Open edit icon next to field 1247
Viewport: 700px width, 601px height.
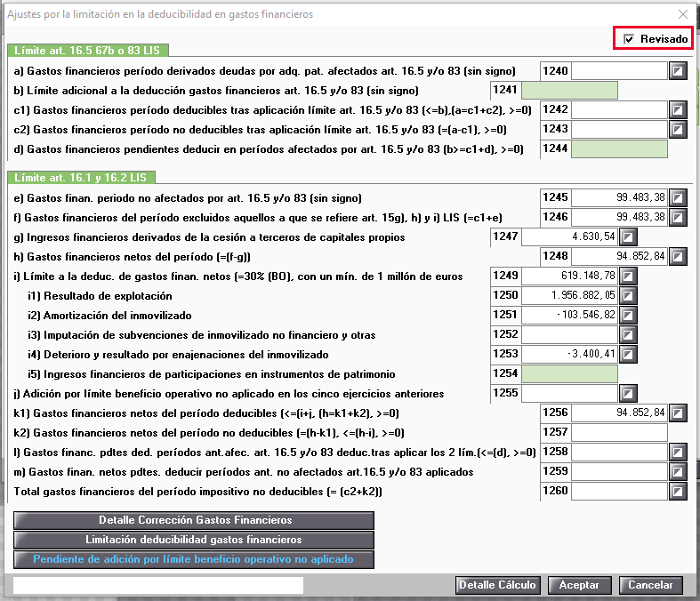tap(628, 236)
